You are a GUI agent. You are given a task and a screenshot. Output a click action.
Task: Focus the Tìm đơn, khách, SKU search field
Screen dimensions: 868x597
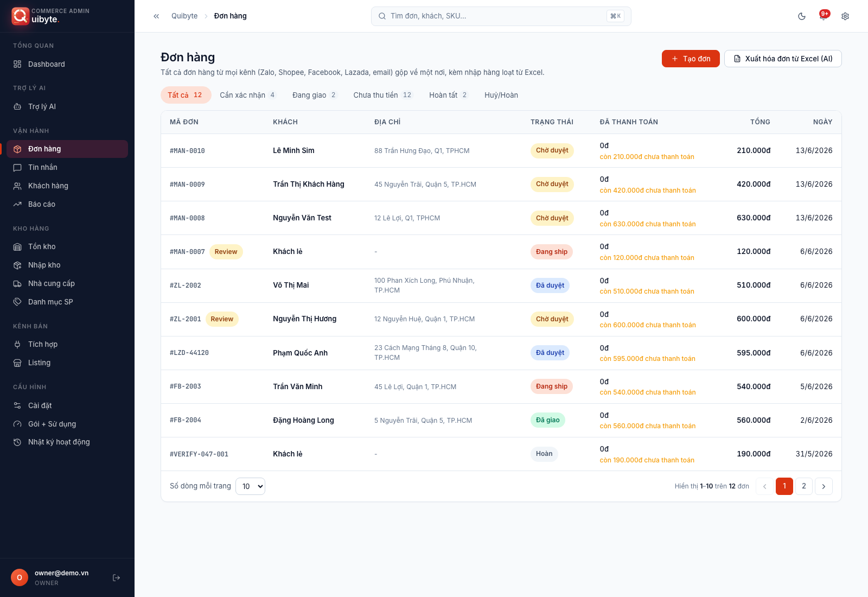click(501, 16)
